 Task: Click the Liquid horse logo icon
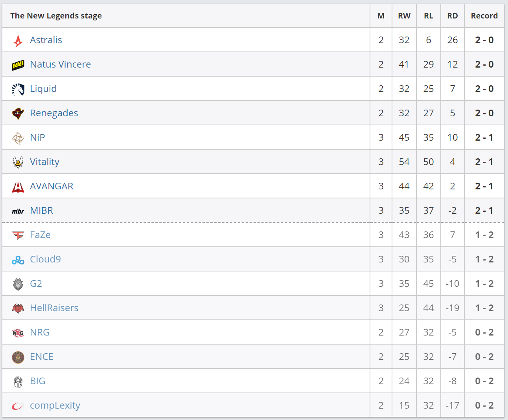(18, 89)
